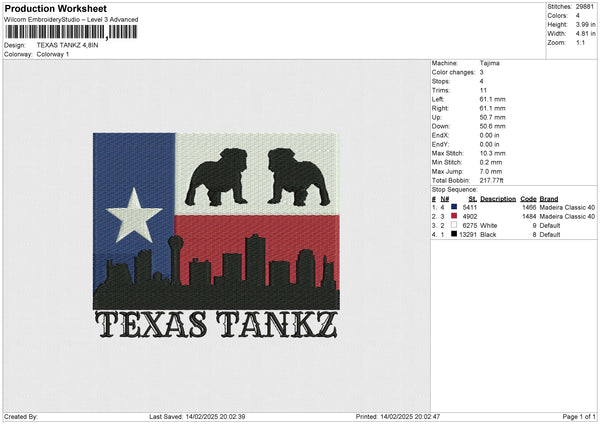Click the Machine value Tajima
This screenshot has width=600, height=424.
click(490, 63)
